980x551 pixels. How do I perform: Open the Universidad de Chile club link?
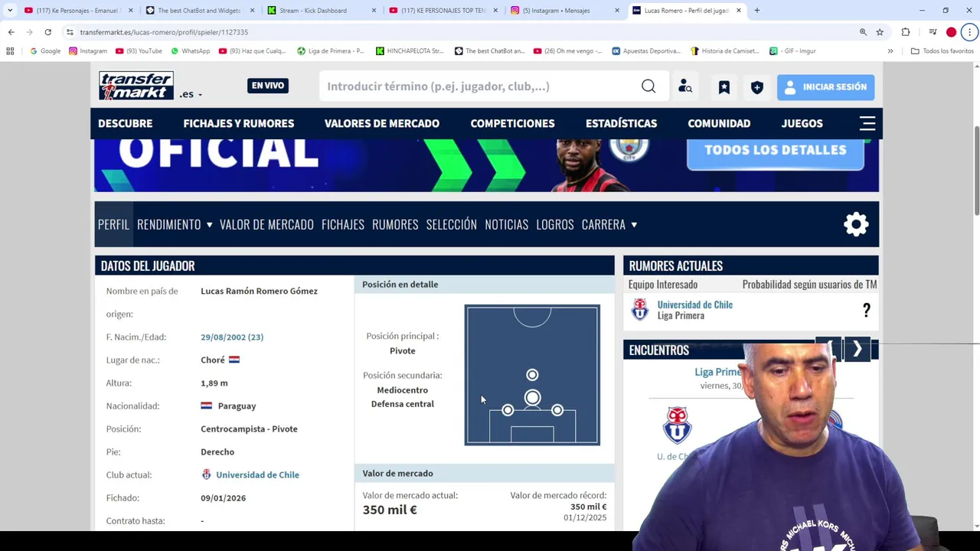tap(257, 474)
